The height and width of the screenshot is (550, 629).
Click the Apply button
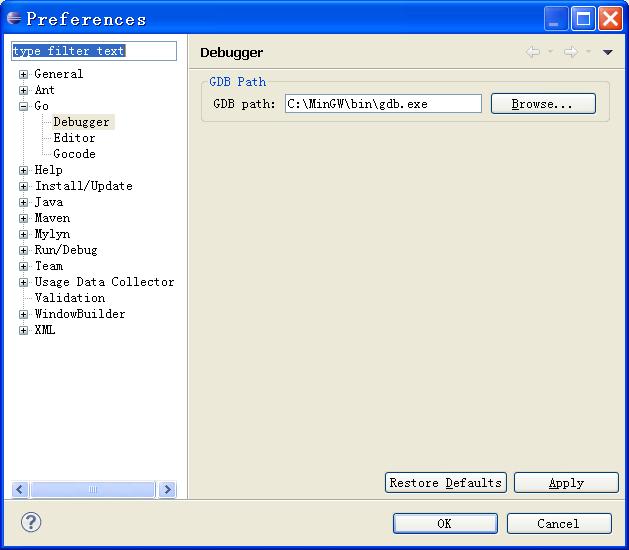[566, 483]
